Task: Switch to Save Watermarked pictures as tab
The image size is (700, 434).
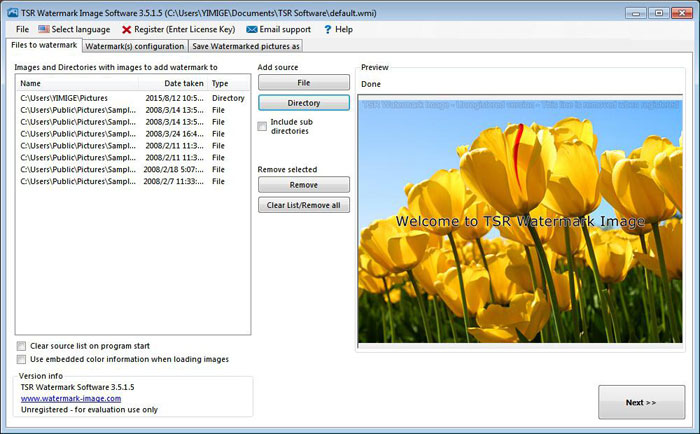Action: point(246,46)
